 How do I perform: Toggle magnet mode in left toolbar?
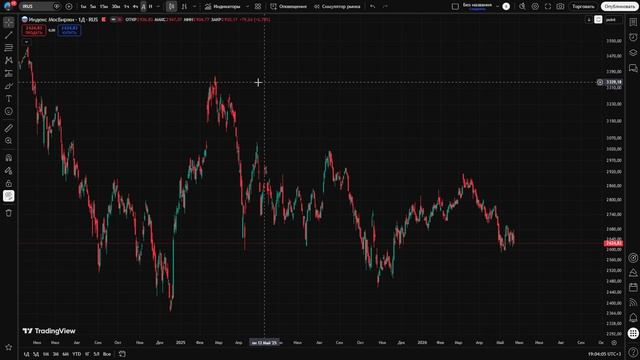(9, 158)
